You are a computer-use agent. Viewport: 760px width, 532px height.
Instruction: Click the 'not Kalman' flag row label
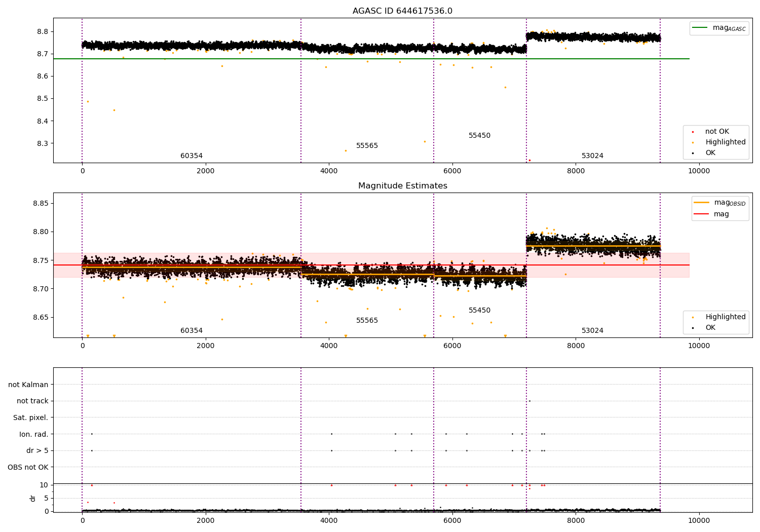(x=28, y=385)
